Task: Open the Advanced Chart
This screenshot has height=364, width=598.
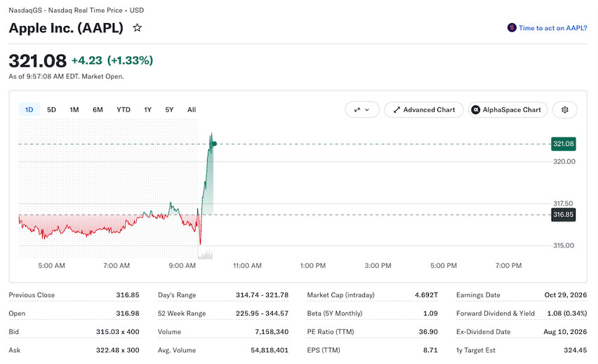Action: [424, 110]
